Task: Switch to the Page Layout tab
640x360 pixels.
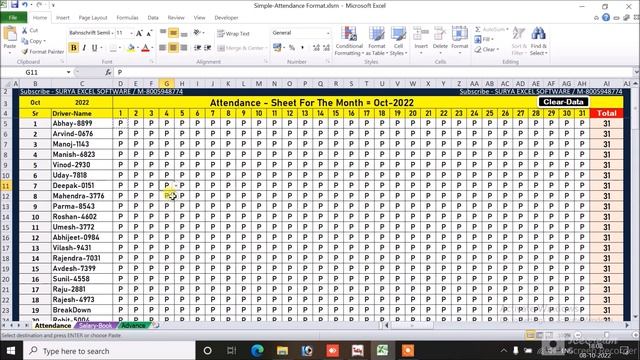Action: point(93,18)
